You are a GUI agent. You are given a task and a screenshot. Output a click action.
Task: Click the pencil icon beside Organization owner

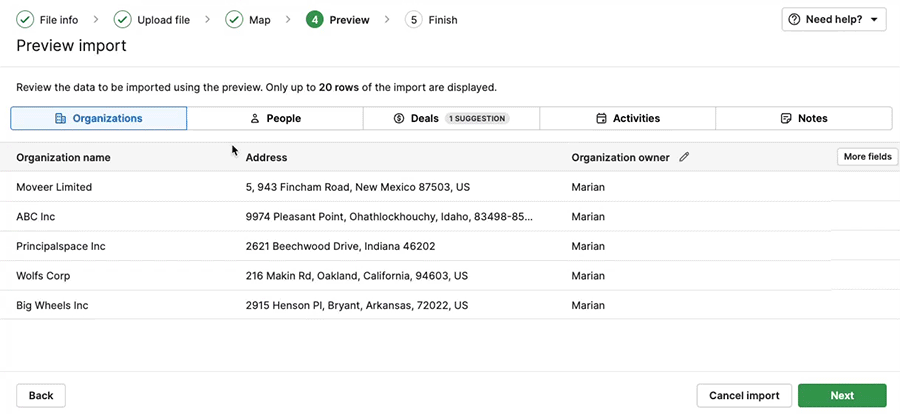click(x=684, y=157)
